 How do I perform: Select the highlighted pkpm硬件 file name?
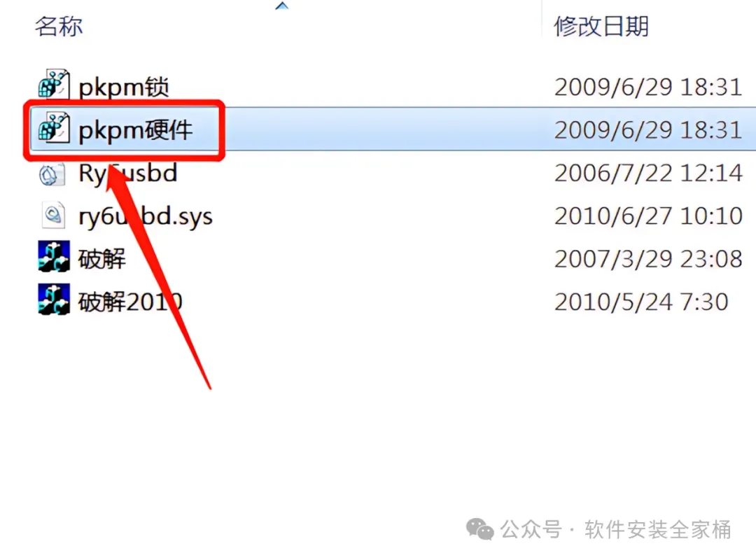135,130
